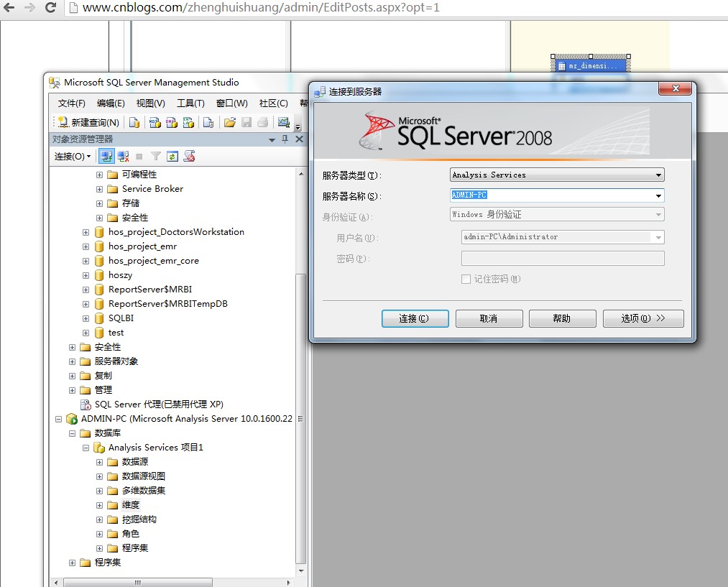Click the Activity Monitor icon
Screen dimensions: 728x587
[283, 123]
